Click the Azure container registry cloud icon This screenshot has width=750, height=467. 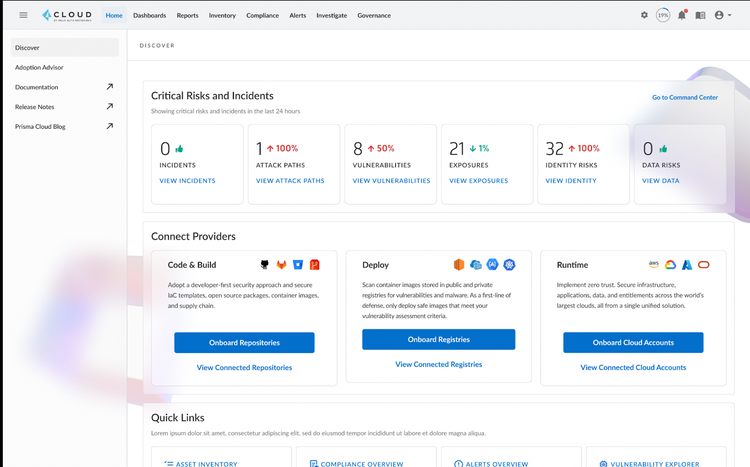pyautogui.click(x=475, y=265)
